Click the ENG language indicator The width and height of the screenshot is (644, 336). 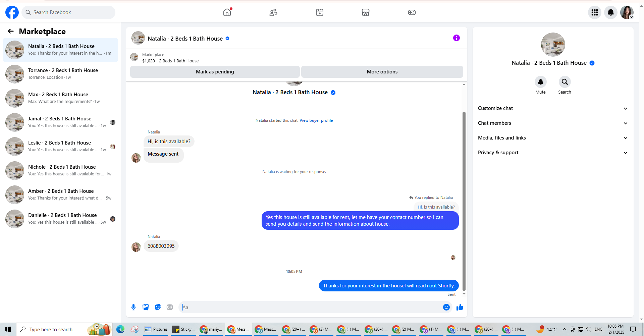tap(598, 329)
